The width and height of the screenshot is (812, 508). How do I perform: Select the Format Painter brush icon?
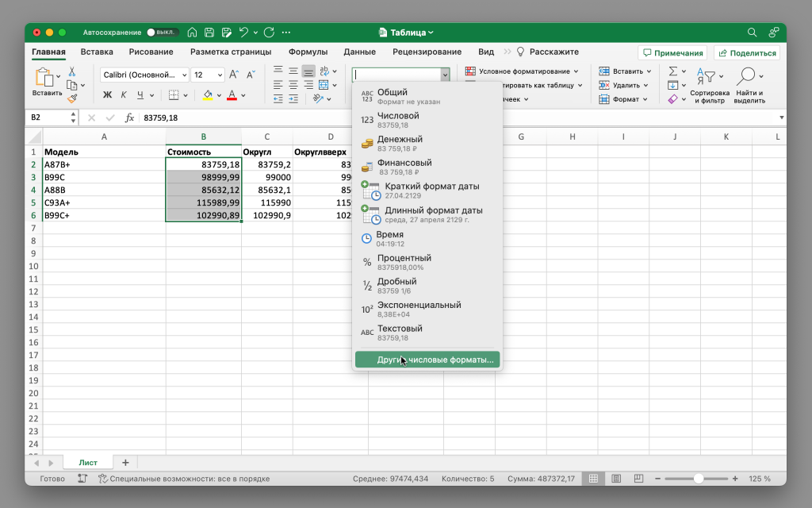[x=72, y=98]
